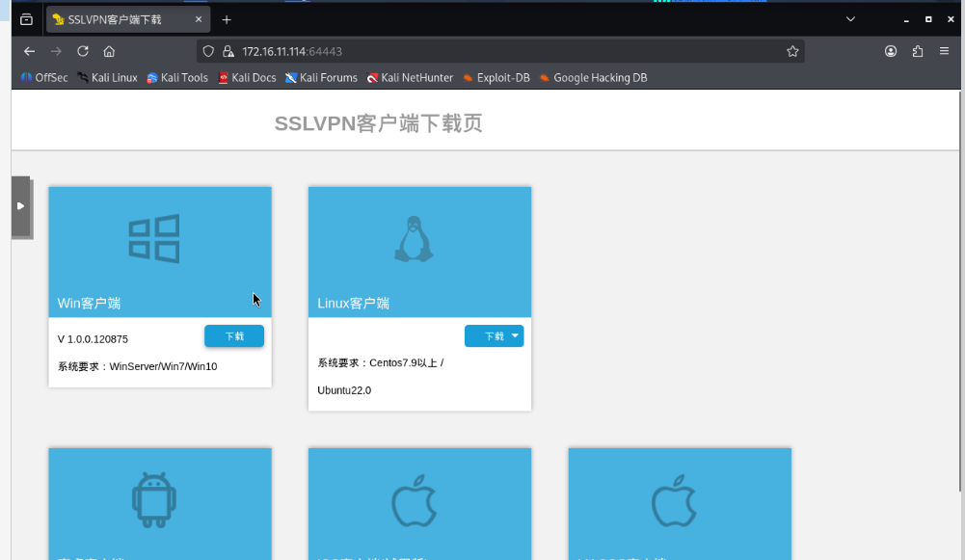Open the Firefox account icon
The image size is (965, 560).
[x=891, y=52]
